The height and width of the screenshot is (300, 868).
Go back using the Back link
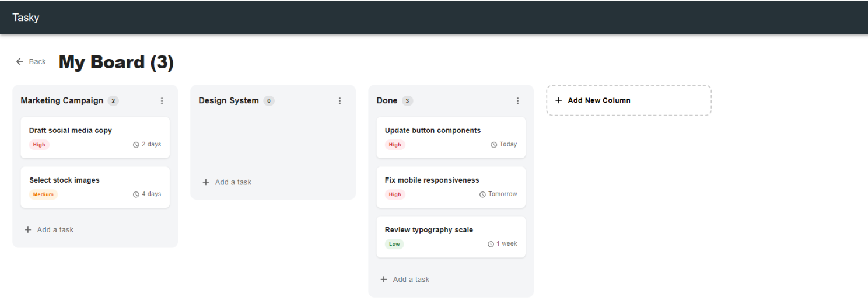[31, 61]
